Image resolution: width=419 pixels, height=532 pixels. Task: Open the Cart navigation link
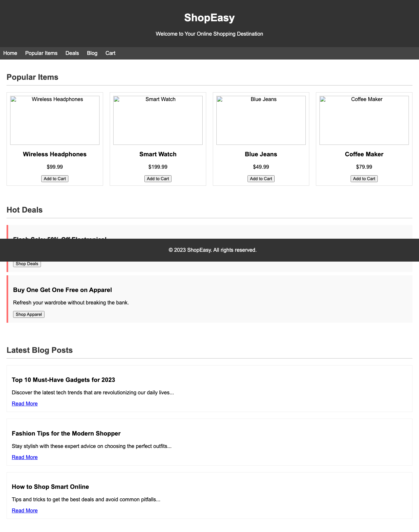110,53
